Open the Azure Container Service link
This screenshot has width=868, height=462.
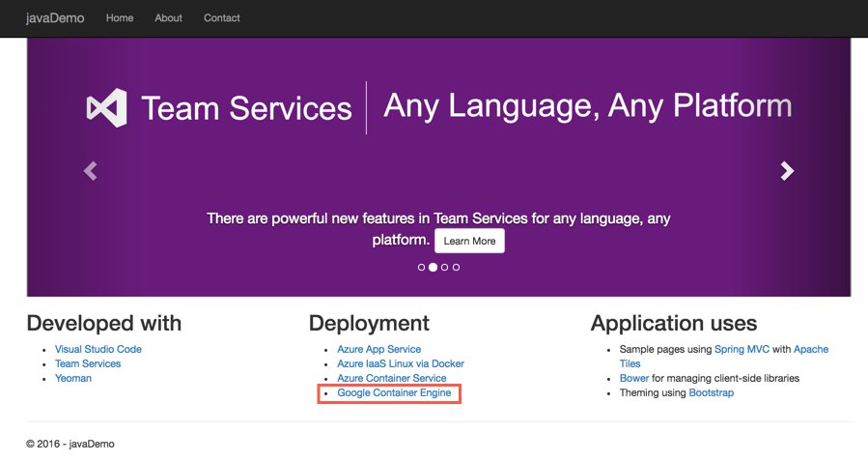(391, 378)
